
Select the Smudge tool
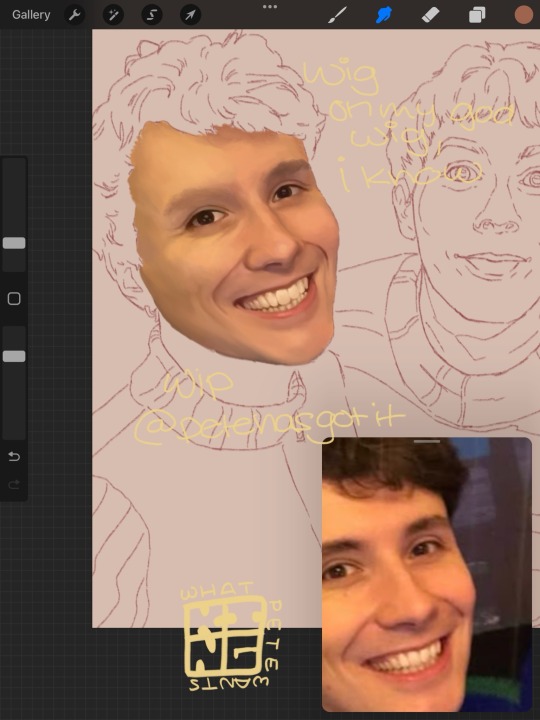pyautogui.click(x=384, y=15)
